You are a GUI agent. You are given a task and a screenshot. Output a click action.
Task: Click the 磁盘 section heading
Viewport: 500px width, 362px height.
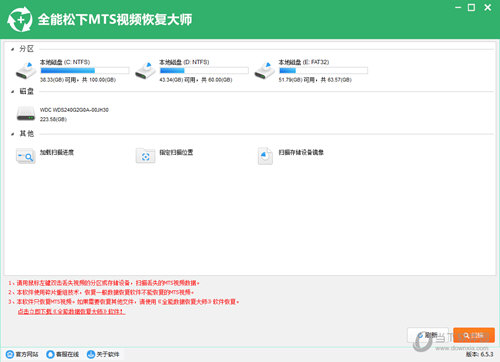27,91
